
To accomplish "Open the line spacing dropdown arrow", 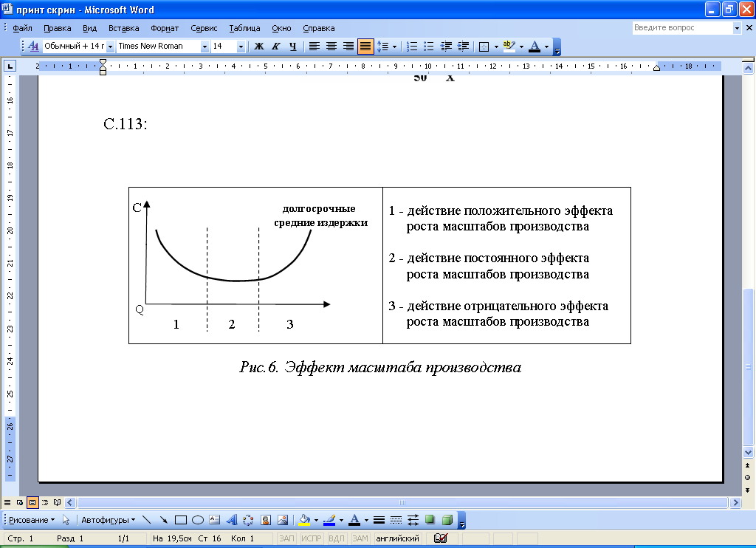I will coord(394,47).
